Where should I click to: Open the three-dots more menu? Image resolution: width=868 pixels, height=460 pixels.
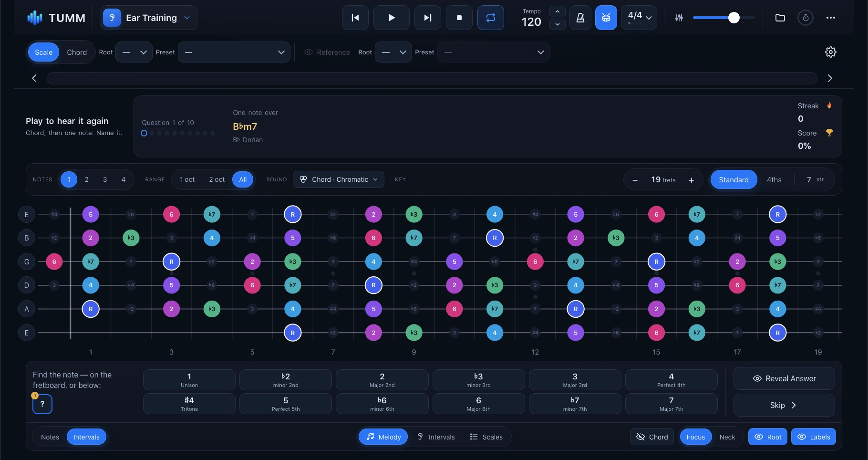[831, 18]
